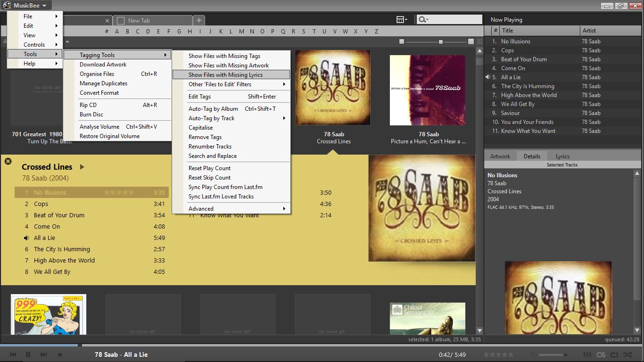Click Edit Tags menu entry
This screenshot has width=644, height=362.
(x=231, y=97)
